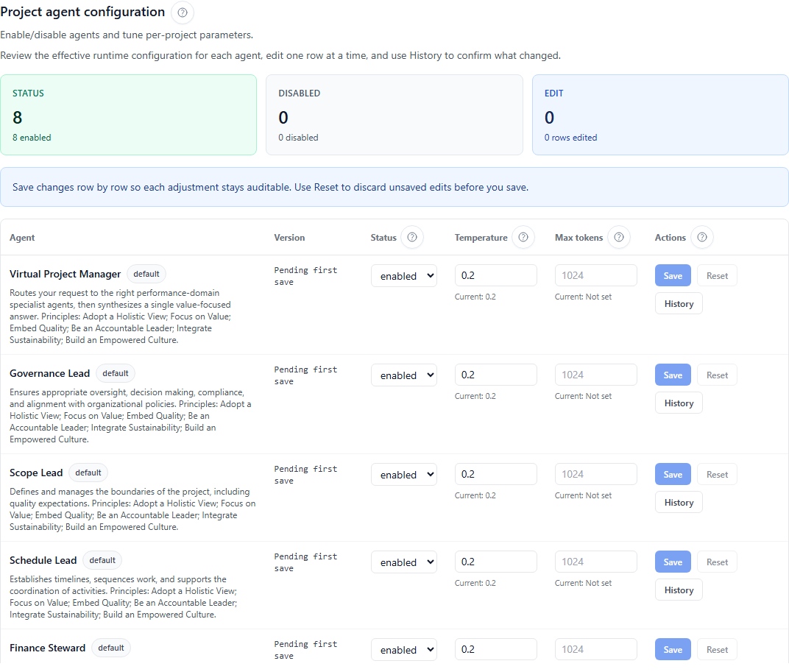Image resolution: width=789 pixels, height=672 pixels.
Task: View History for Governance Lead
Action: 679,403
